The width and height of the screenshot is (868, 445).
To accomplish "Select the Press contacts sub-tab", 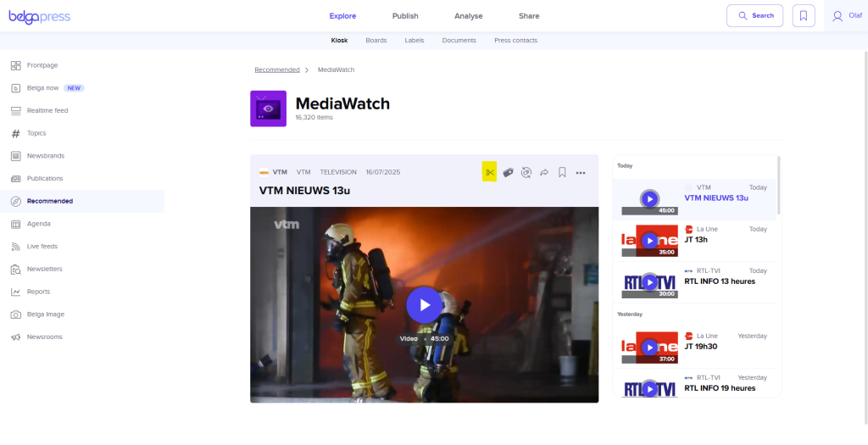I will point(515,41).
